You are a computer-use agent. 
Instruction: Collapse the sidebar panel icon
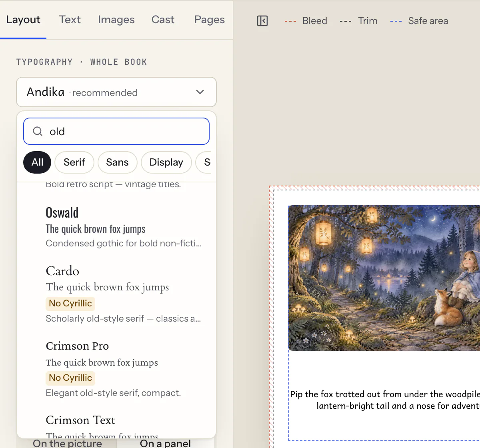[x=262, y=21]
